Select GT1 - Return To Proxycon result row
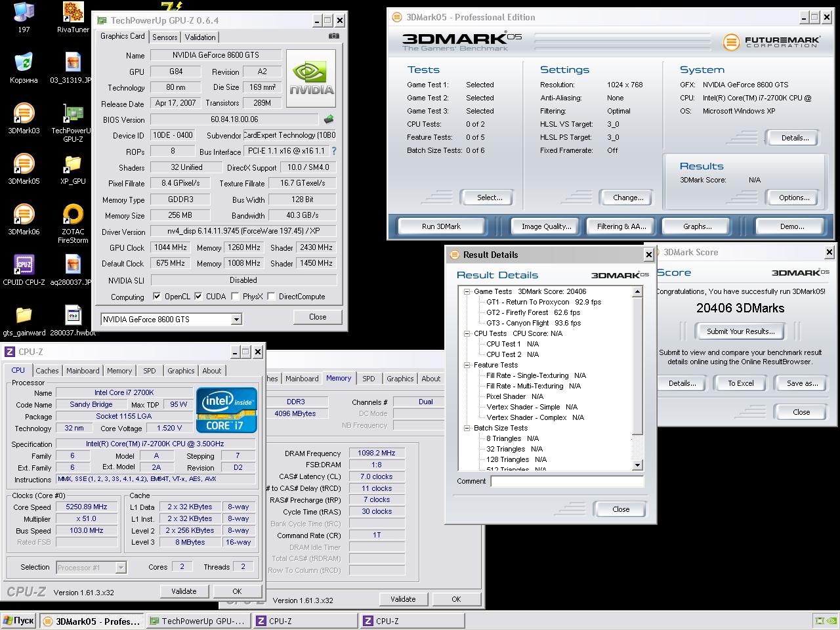Screen dimensions: 840x630 point(543,302)
